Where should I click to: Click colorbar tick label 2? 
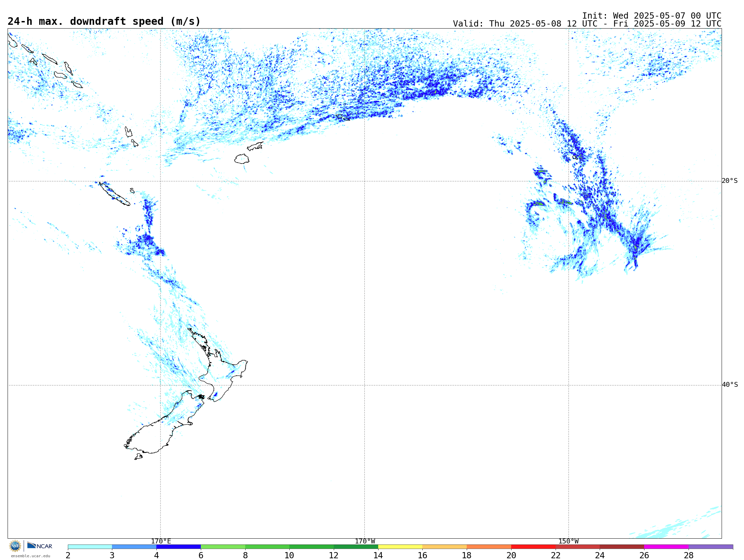(68, 555)
